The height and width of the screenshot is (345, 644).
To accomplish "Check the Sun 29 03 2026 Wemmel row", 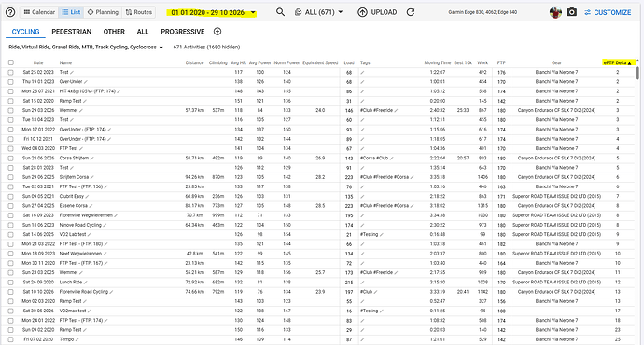I will pyautogui.click(x=11, y=110).
